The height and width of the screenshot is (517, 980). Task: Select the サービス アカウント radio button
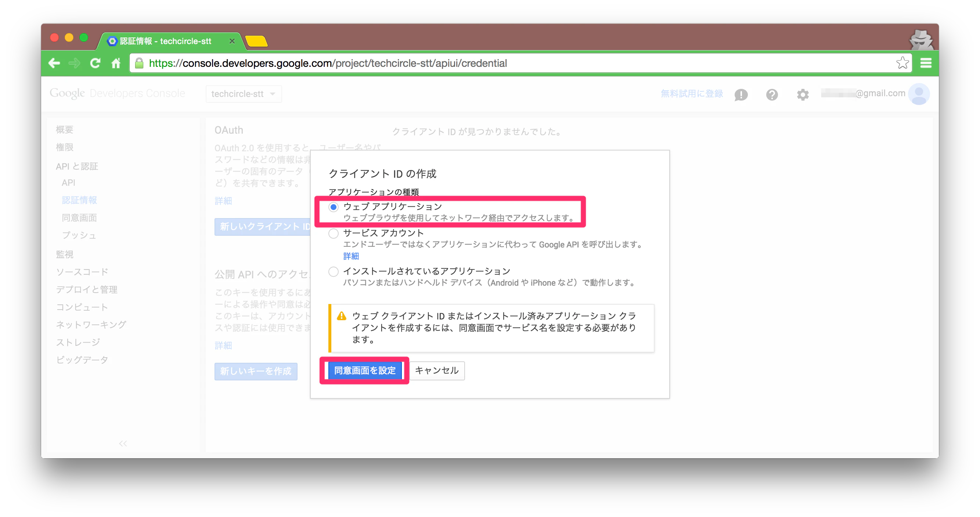coord(333,233)
